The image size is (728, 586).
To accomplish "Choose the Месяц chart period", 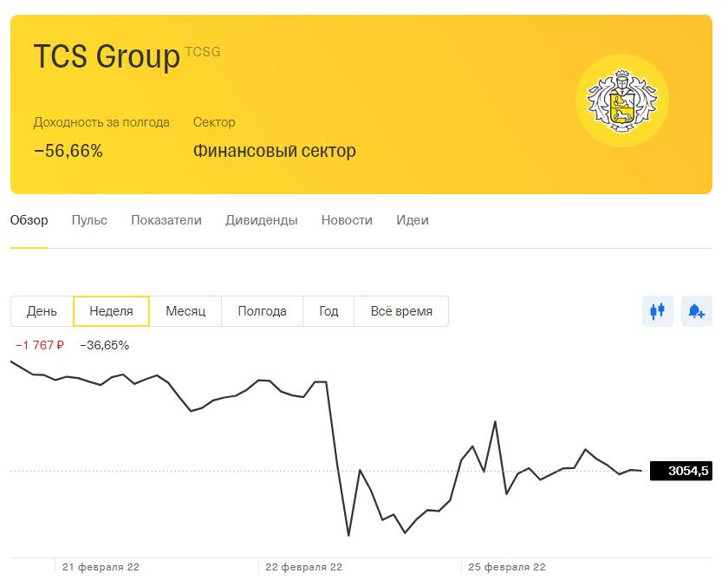I will tap(185, 311).
